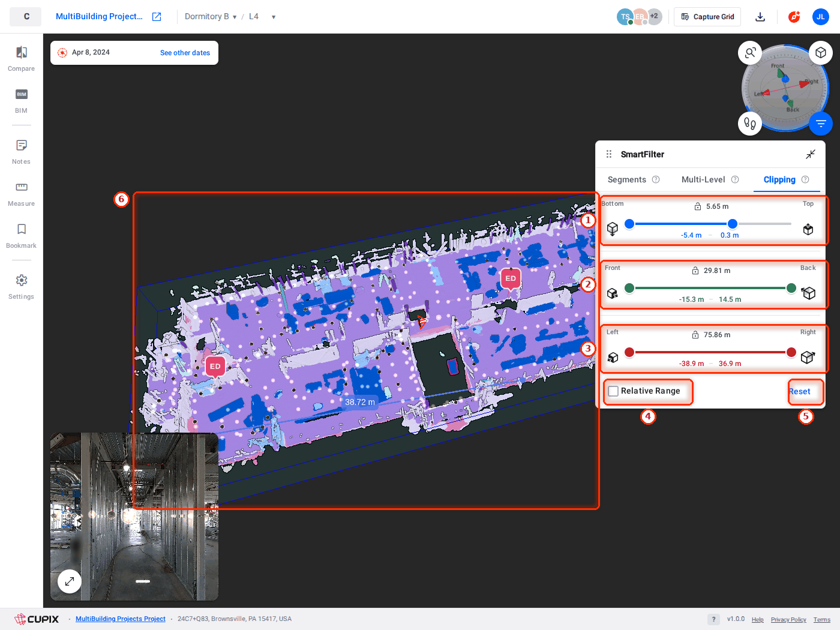Click the blue SmartFilter round button
840x630 pixels.
click(821, 124)
